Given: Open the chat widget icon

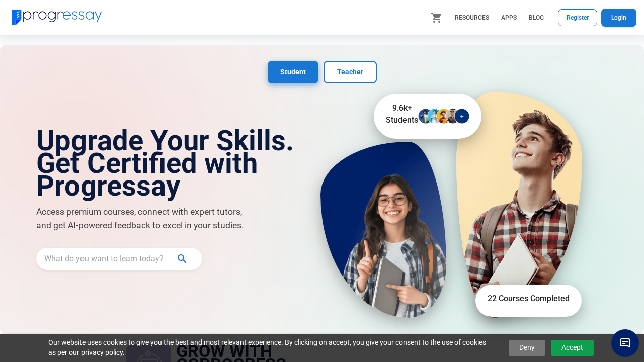Looking at the screenshot, I should [625, 343].
